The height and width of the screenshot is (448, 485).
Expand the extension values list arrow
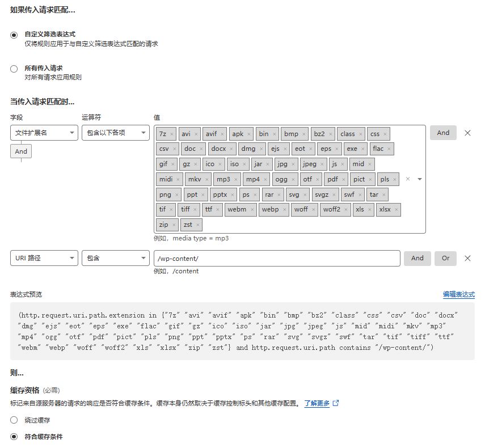420,179
